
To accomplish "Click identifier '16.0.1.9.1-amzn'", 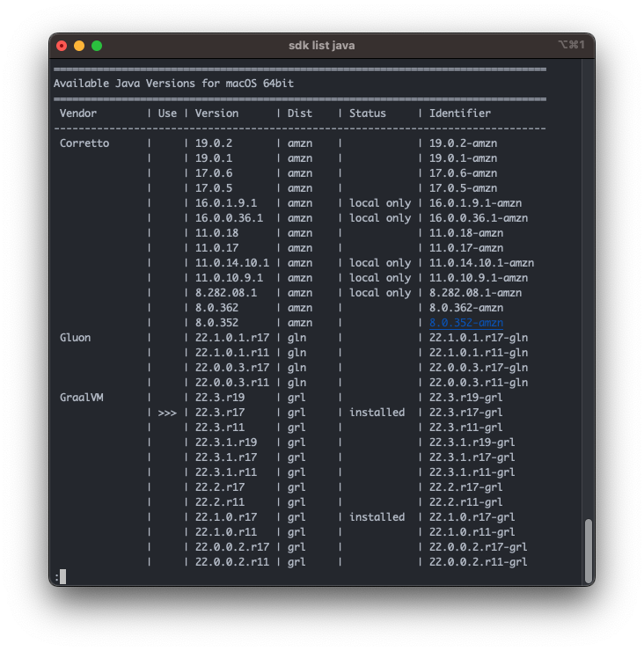I will click(475, 203).
